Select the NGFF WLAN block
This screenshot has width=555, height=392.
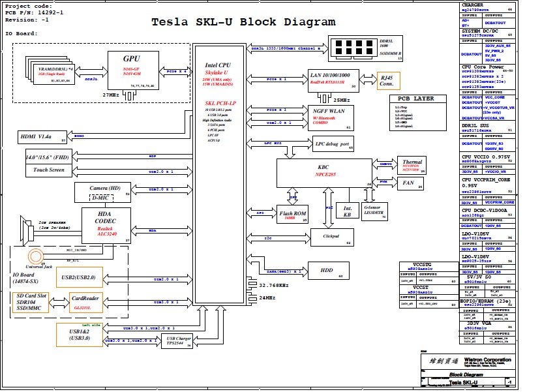(331, 118)
